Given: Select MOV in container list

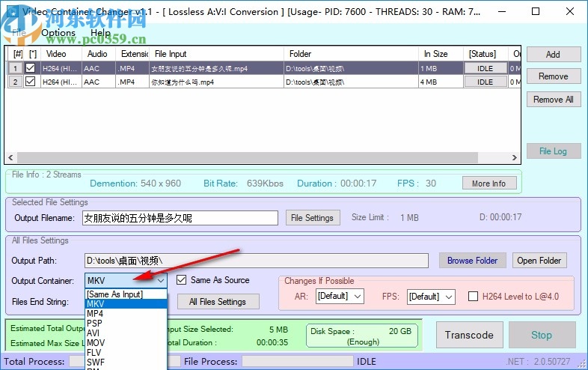Looking at the screenshot, I should coord(126,343).
